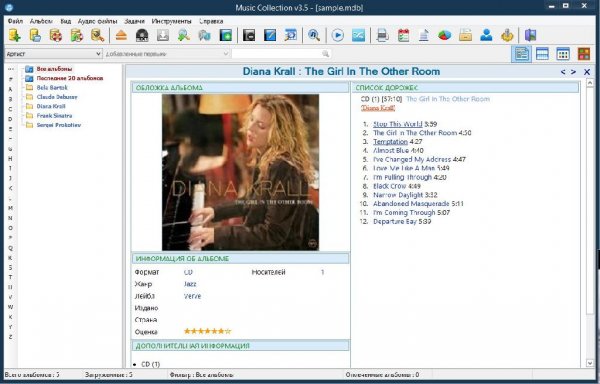This screenshot has height=384, width=600.
Task: Click the preview window magnifier icon
Action: click(291, 35)
